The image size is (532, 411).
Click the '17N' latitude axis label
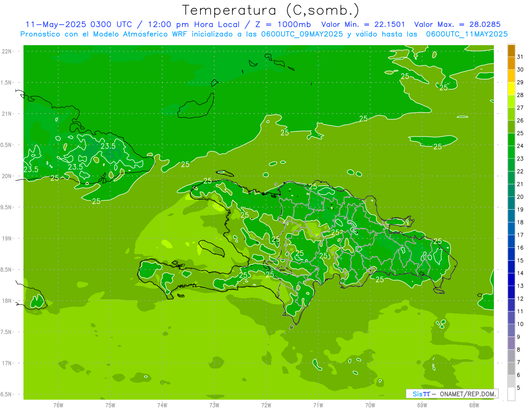(x=7, y=363)
